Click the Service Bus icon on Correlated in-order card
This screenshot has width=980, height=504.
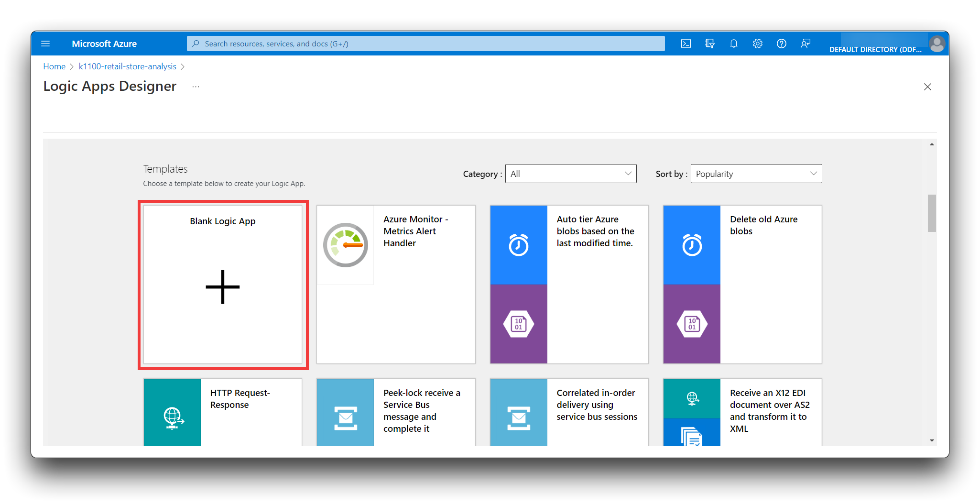coord(519,418)
